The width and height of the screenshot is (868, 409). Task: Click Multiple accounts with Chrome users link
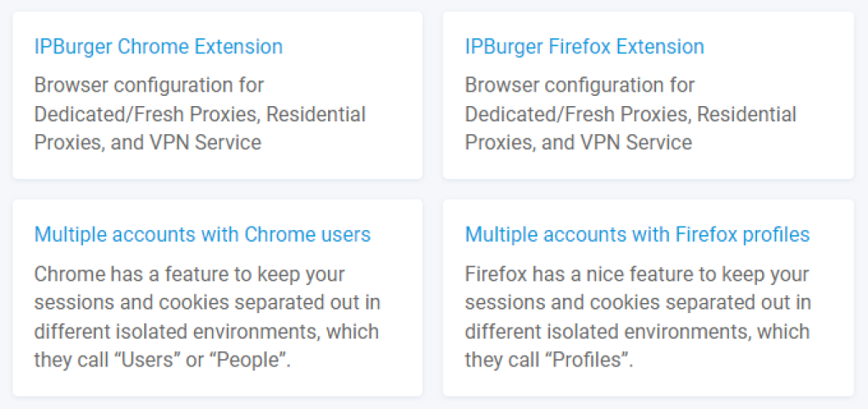[203, 234]
